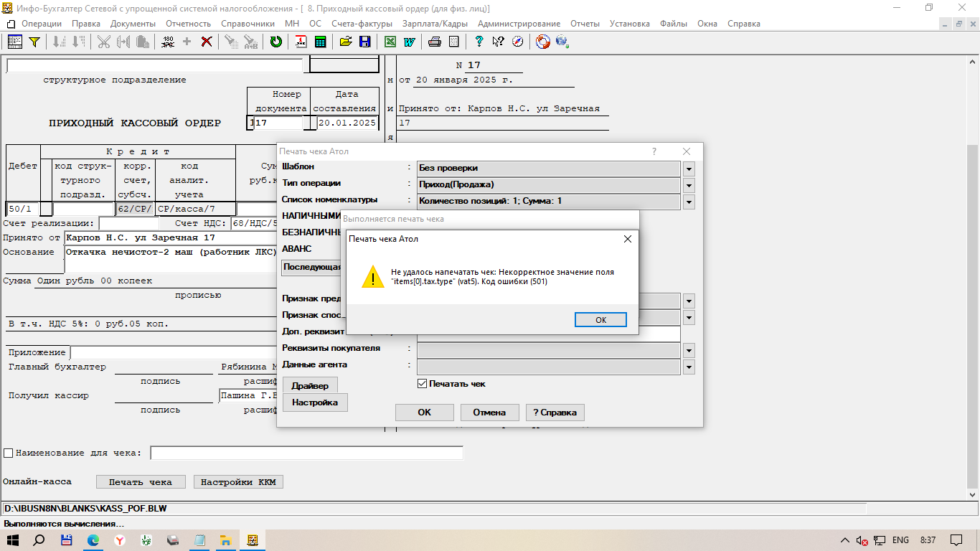
Task: Open the 'Счета-фактуры' menu
Action: tap(362, 24)
